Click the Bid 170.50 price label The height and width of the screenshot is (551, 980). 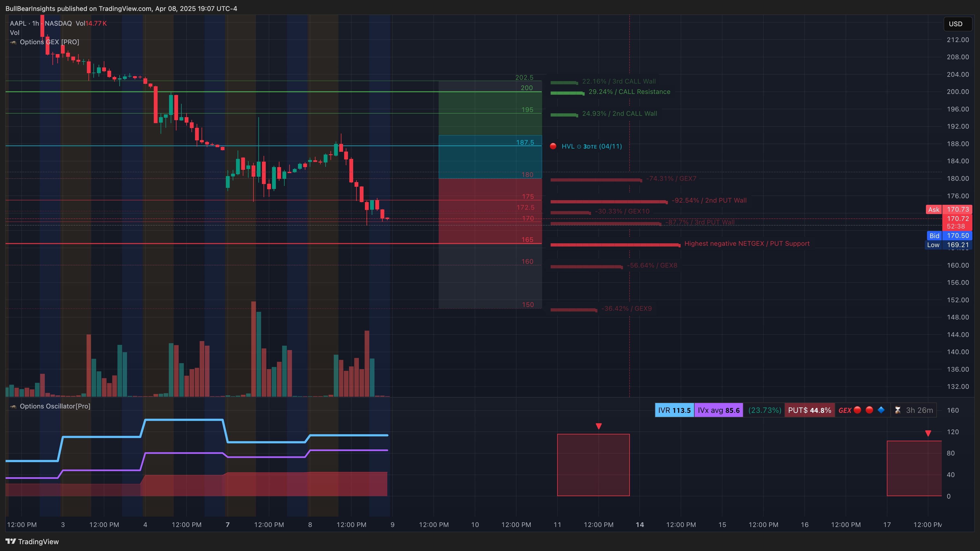click(949, 236)
